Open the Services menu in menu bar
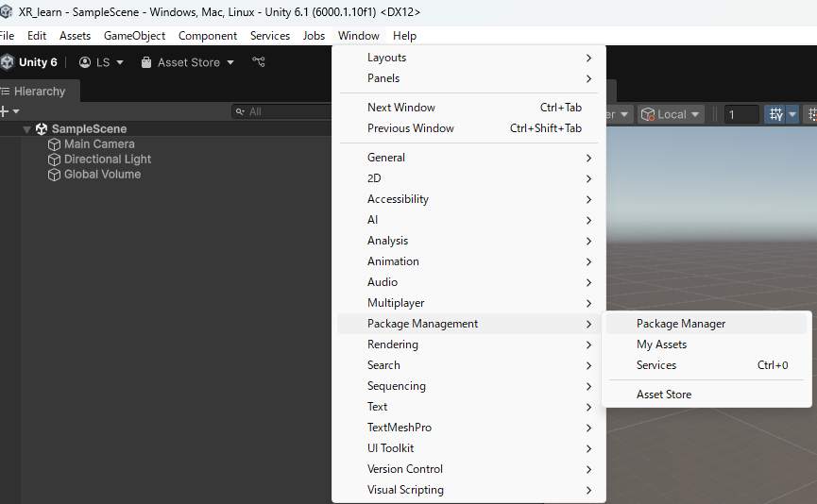 pos(270,36)
